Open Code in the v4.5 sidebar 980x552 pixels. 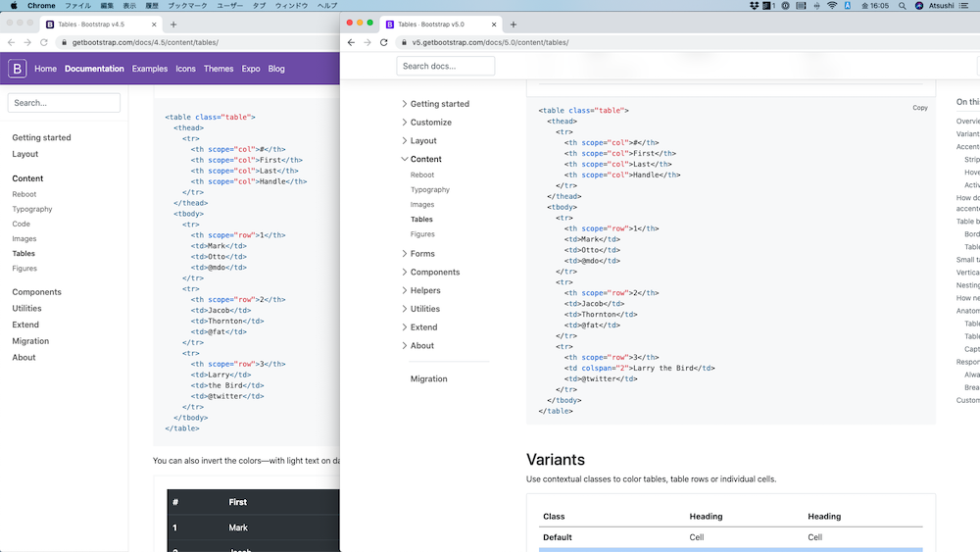(21, 224)
